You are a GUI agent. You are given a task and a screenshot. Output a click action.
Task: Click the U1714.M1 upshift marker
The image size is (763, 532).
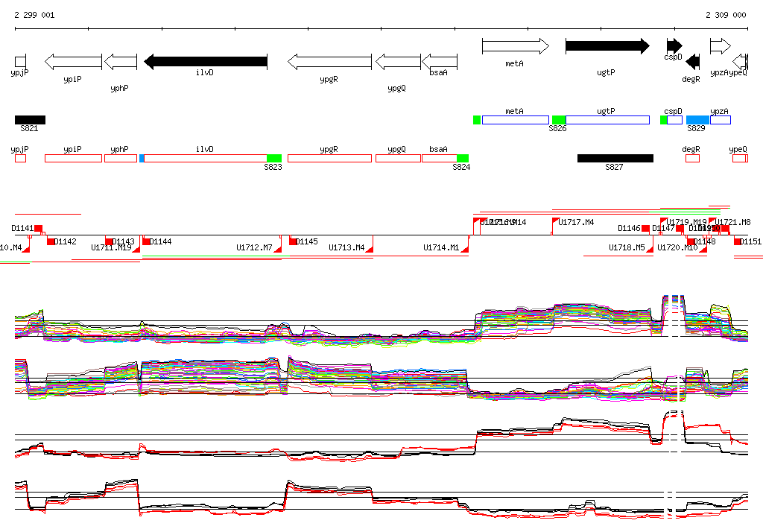(465, 249)
